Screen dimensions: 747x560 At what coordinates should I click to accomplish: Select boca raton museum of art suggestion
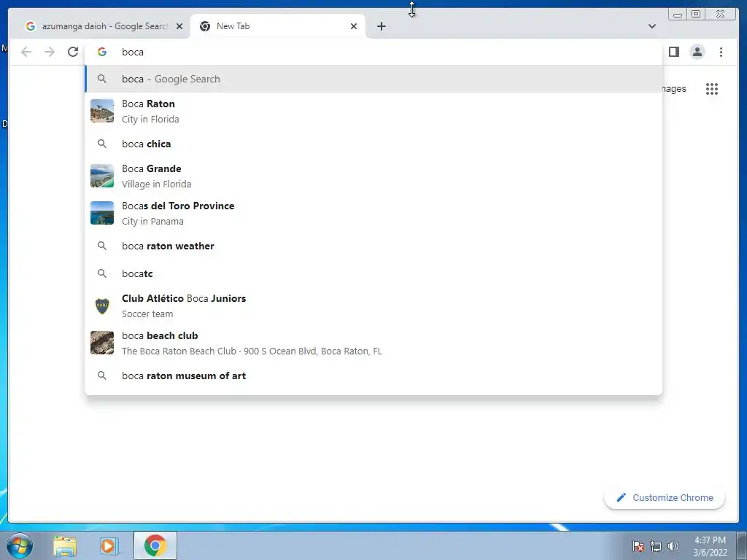pos(373,376)
